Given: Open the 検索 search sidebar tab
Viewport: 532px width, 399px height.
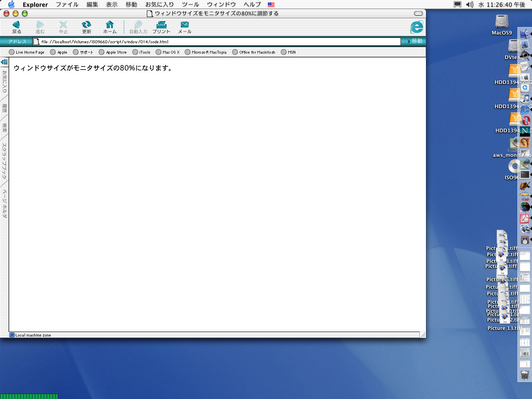Looking at the screenshot, I should coord(5,128).
